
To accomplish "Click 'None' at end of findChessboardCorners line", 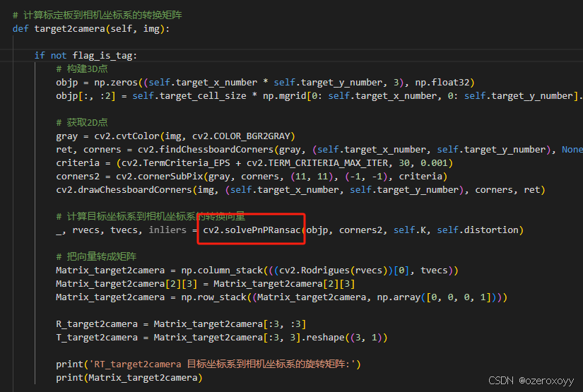I will coord(572,149).
